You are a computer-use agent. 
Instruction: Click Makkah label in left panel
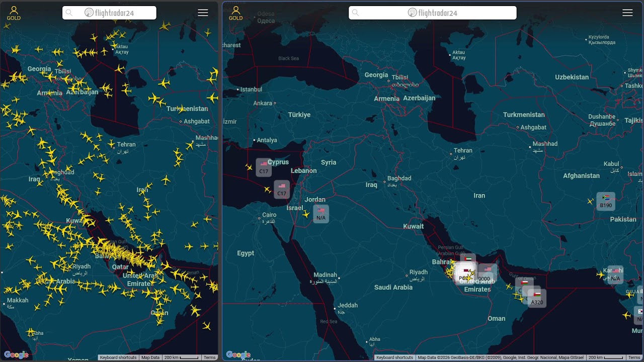(18, 301)
